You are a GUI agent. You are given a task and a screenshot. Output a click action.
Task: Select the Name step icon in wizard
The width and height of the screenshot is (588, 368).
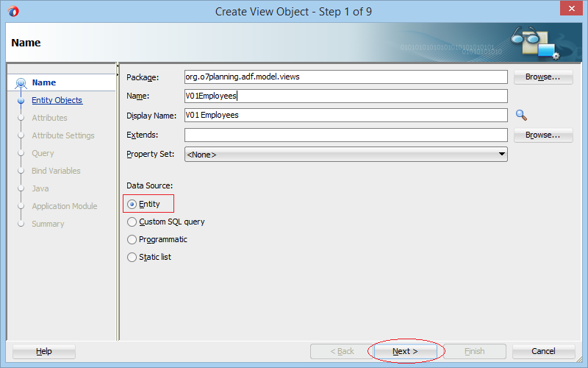pyautogui.click(x=21, y=82)
